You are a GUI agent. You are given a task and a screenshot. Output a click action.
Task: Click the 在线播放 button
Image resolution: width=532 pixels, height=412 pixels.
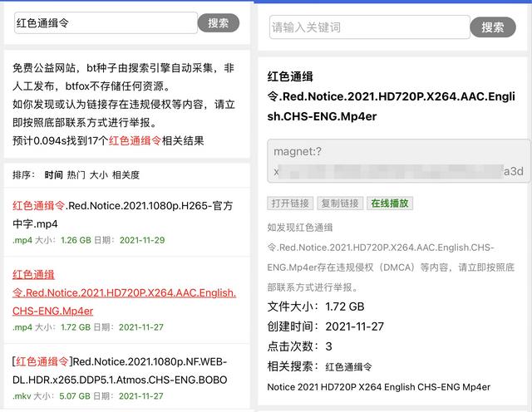(x=390, y=204)
